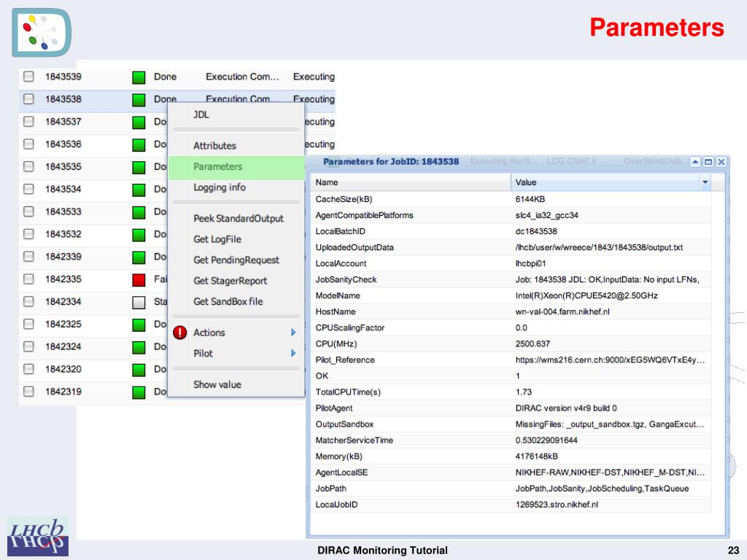Select CPUScalingFactor row
Screen dimensions: 747x560
pyautogui.click(x=511, y=327)
